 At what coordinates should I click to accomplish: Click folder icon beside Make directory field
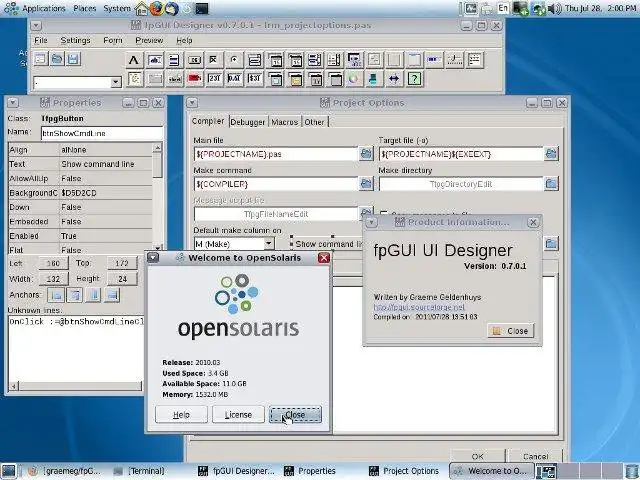click(551, 184)
